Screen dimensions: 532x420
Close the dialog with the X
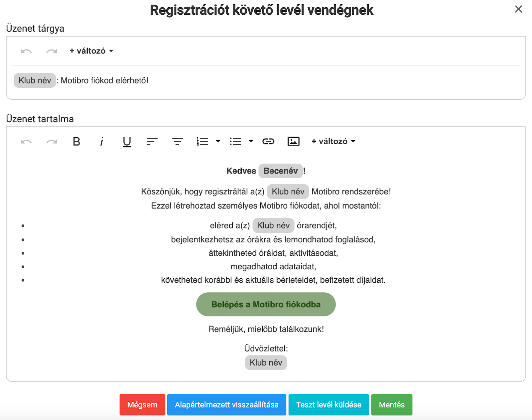[x=519, y=9]
